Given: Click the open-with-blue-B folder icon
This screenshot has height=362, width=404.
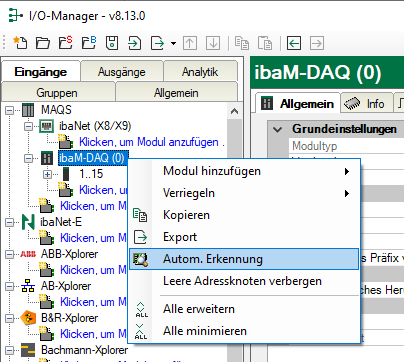Looking at the screenshot, I should [x=89, y=43].
